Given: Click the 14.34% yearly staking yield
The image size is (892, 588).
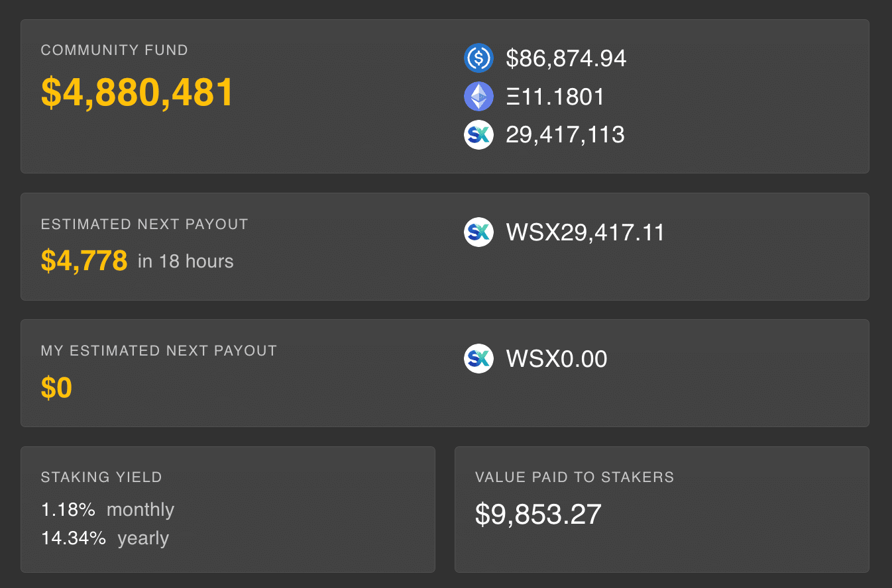Looking at the screenshot, I should [105, 538].
